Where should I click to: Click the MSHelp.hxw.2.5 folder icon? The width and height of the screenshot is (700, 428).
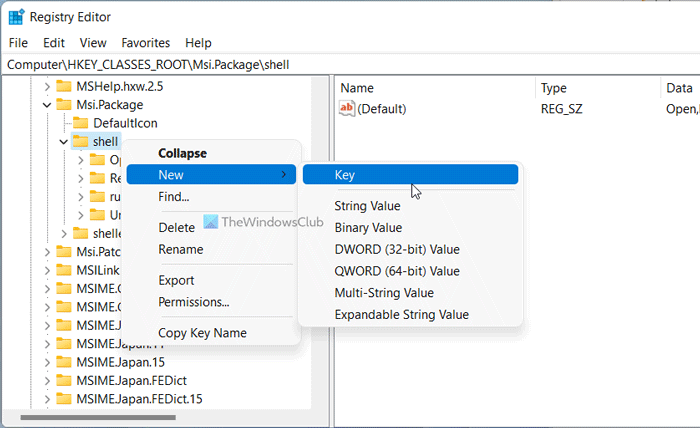[64, 86]
